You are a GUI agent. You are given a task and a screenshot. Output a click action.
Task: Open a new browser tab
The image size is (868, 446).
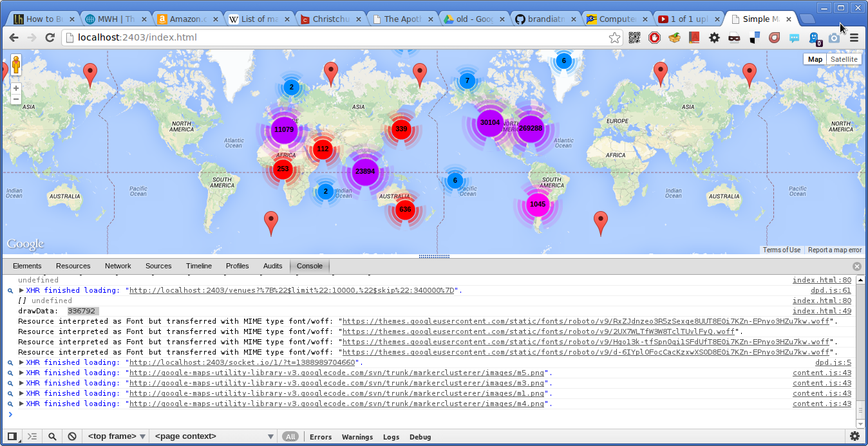coord(807,19)
